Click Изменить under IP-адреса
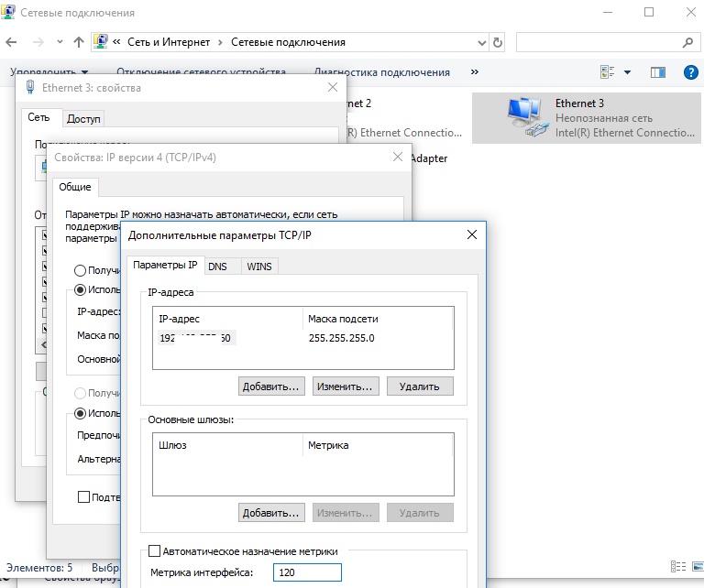This screenshot has height=588, width=715. point(346,387)
